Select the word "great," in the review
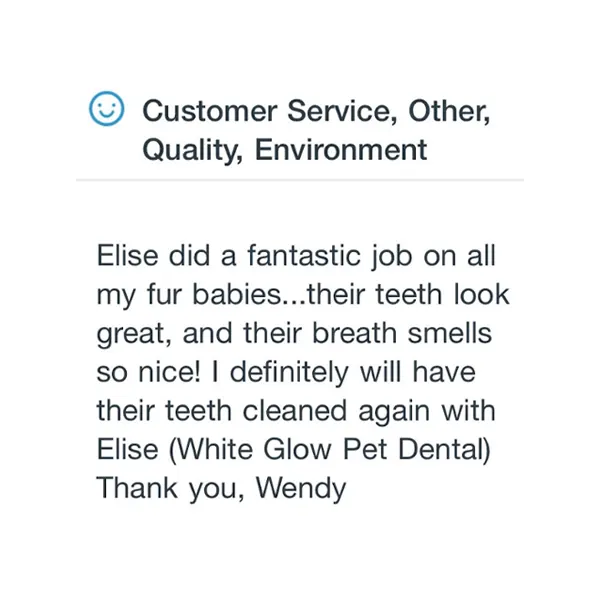Image resolution: width=600 pixels, height=600 pixels. (136, 334)
